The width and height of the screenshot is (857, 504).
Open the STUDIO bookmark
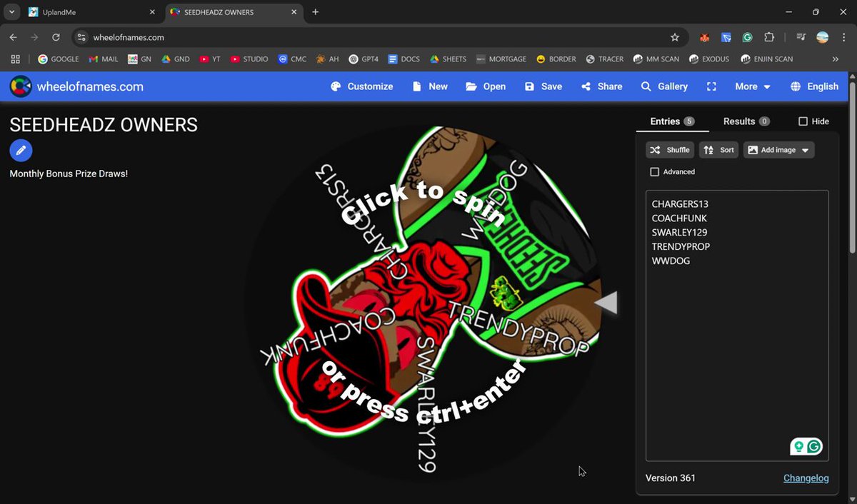coord(249,59)
